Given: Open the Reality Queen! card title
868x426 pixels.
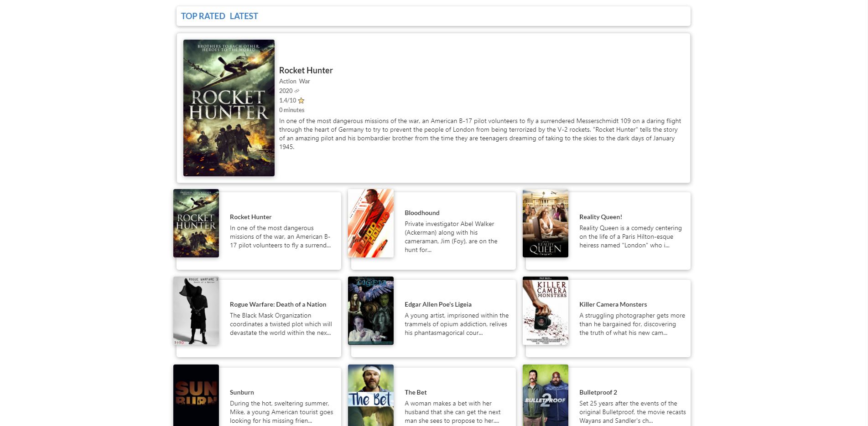Looking at the screenshot, I should [x=601, y=217].
